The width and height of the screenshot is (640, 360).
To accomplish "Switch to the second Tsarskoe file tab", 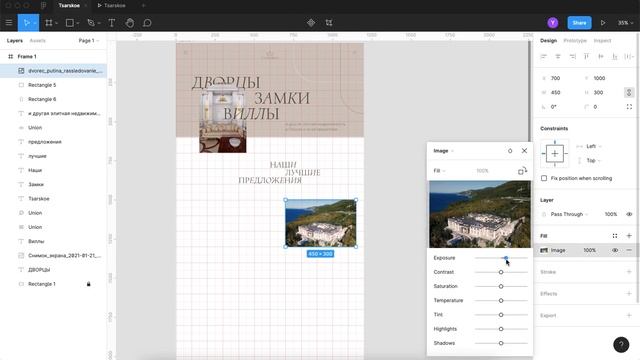I will pos(111,5).
